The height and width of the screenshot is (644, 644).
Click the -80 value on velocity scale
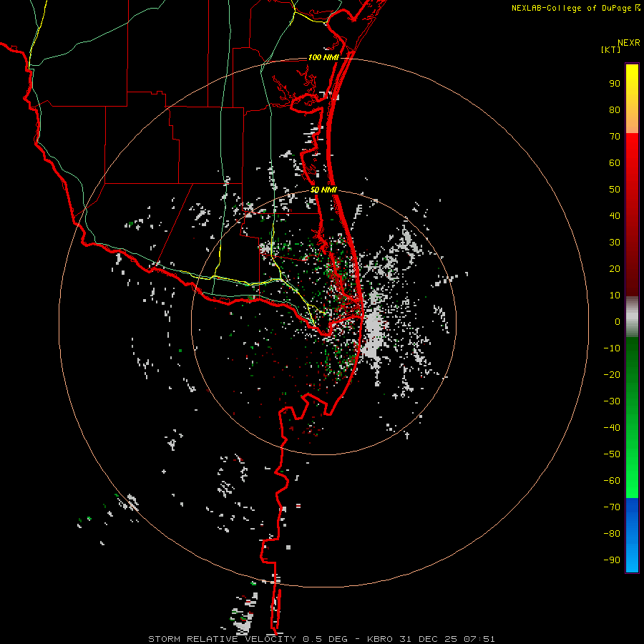coord(612,534)
